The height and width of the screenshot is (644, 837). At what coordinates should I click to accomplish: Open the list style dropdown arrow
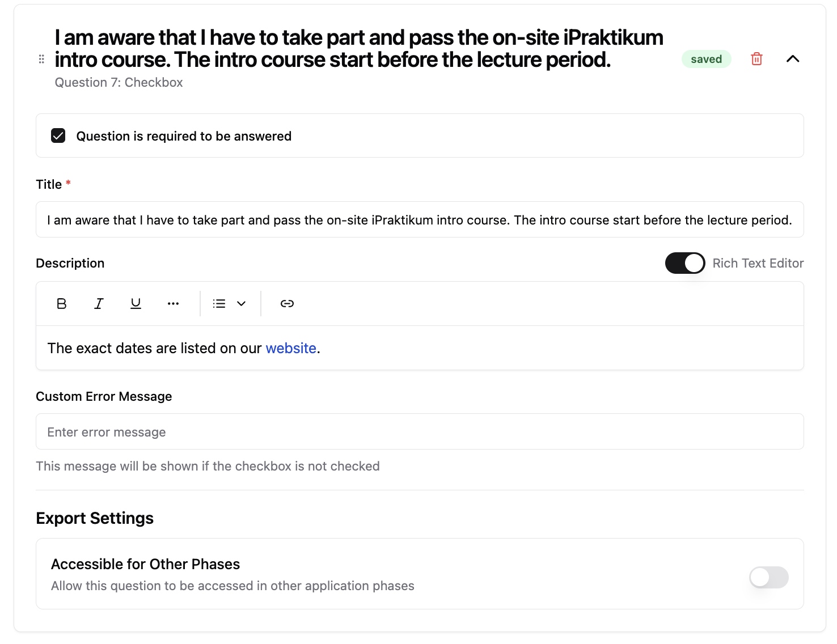coord(242,304)
